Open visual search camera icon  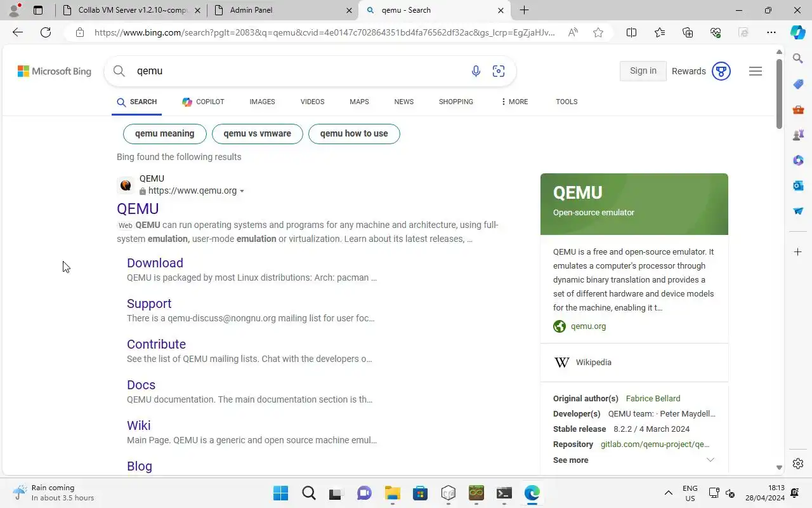[499, 71]
